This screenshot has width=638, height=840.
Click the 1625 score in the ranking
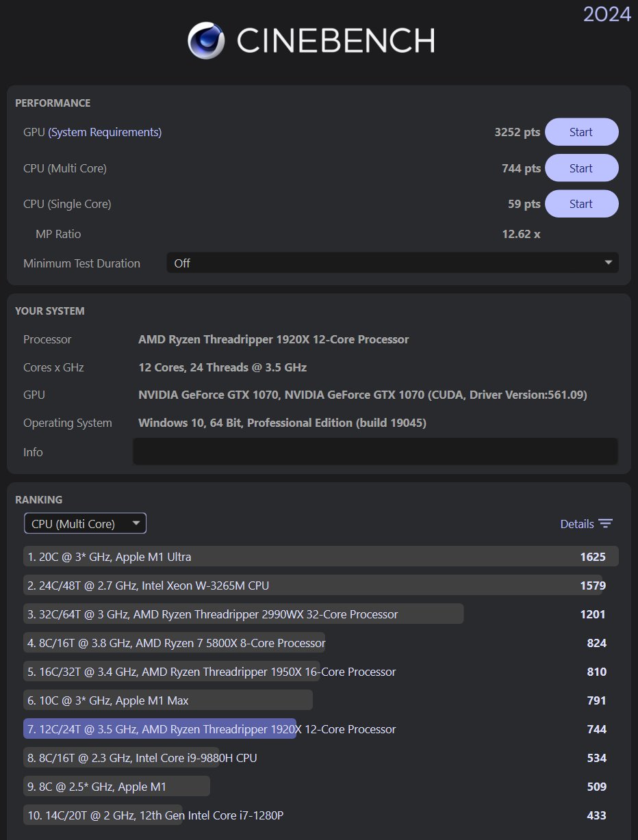[x=593, y=557]
